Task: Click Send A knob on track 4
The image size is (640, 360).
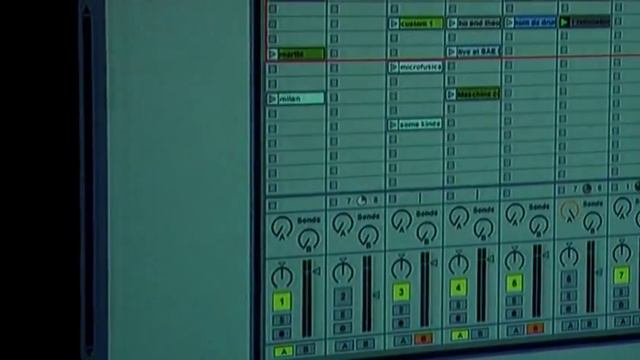Action: (x=459, y=217)
